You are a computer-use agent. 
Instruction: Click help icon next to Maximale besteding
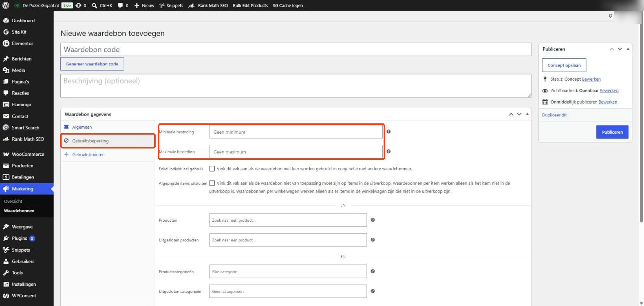389,151
